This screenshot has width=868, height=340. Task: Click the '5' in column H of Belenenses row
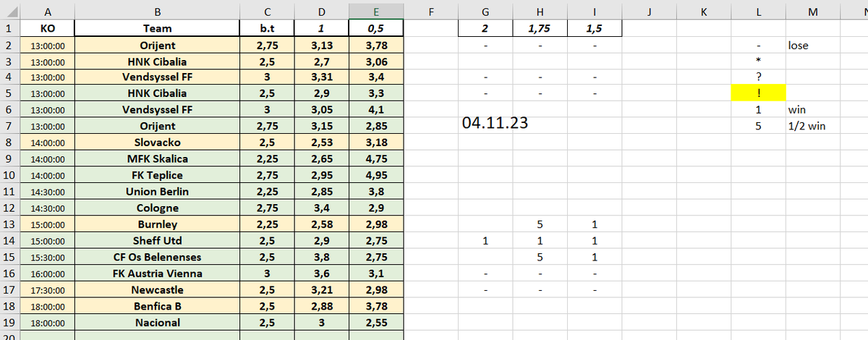pos(540,257)
